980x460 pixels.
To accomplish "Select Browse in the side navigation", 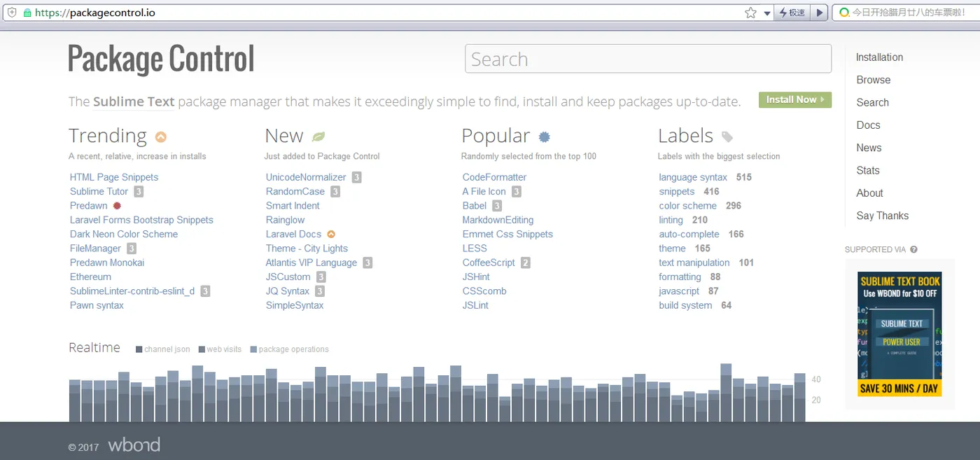I will 873,80.
